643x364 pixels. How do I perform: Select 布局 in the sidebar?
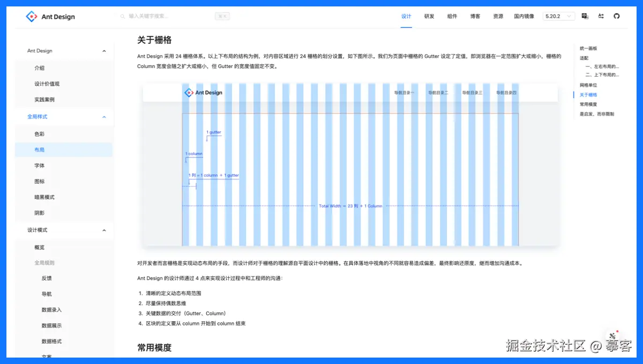[x=64, y=150]
